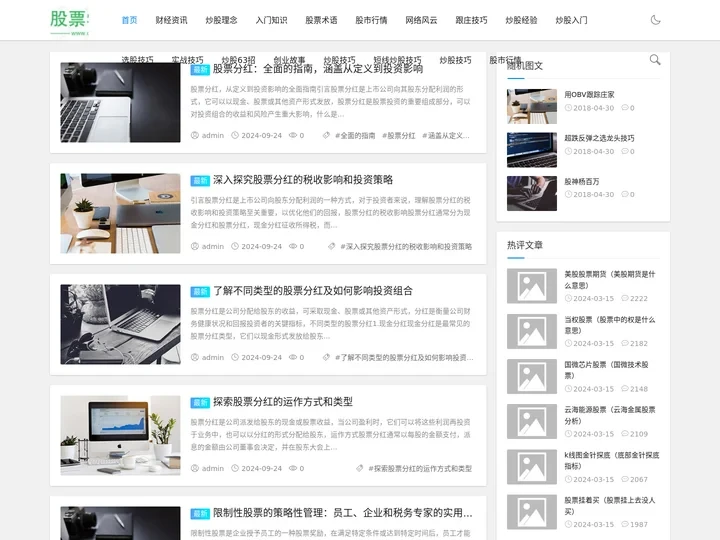The width and height of the screenshot is (720, 540).
Task: Open the 股票术语 menu
Action: 321,20
